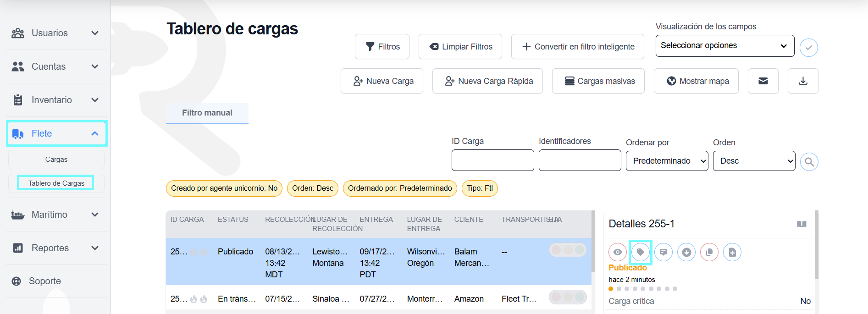
Task: Click second flame icon in Publicado row
Action: [204, 252]
